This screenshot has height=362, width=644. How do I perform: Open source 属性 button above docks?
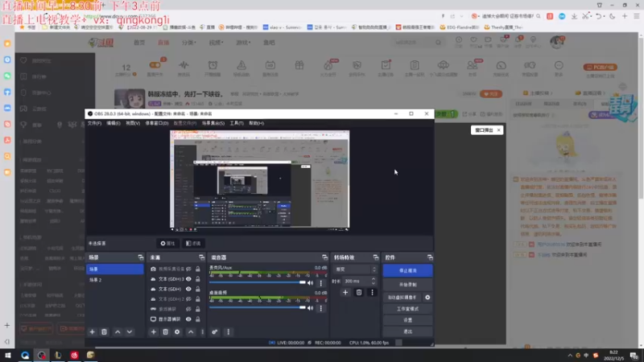167,244
